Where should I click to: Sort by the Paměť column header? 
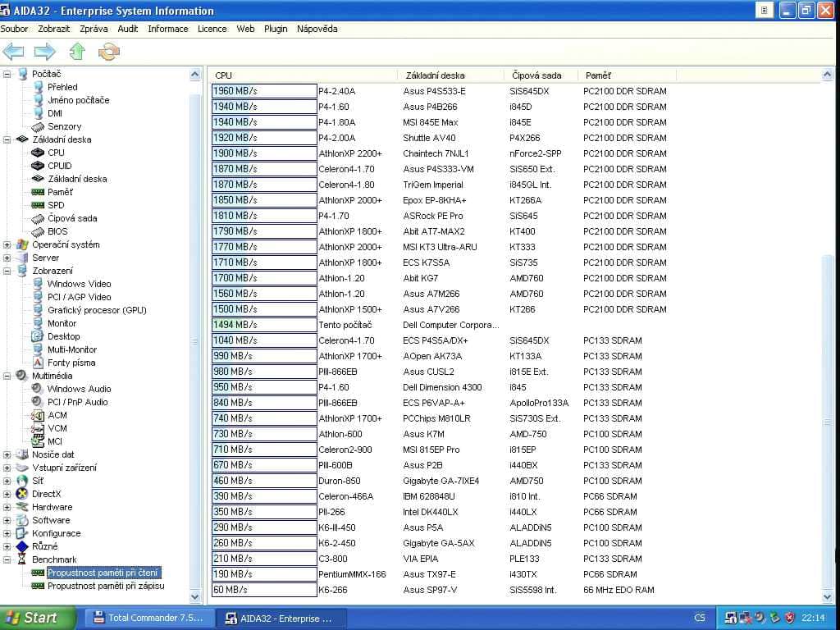click(x=628, y=75)
